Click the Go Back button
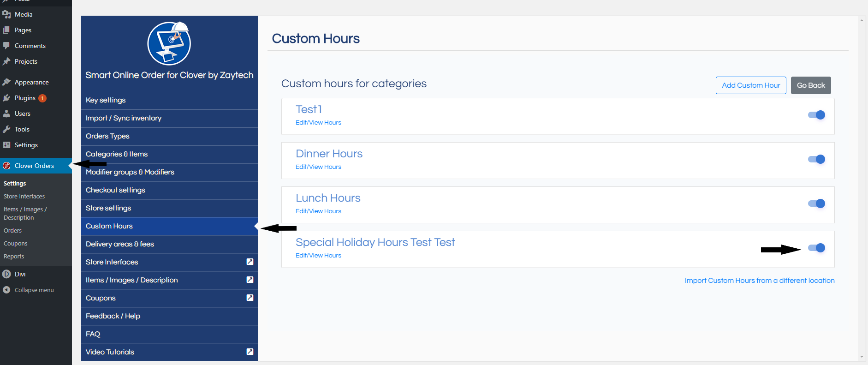The height and width of the screenshot is (365, 868). [811, 85]
